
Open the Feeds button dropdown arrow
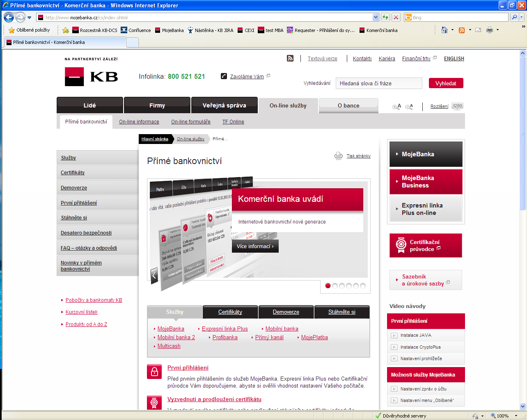(470, 30)
